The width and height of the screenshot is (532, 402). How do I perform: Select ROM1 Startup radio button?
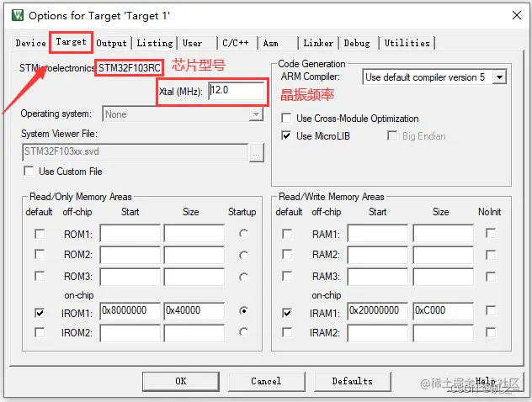coord(243,234)
